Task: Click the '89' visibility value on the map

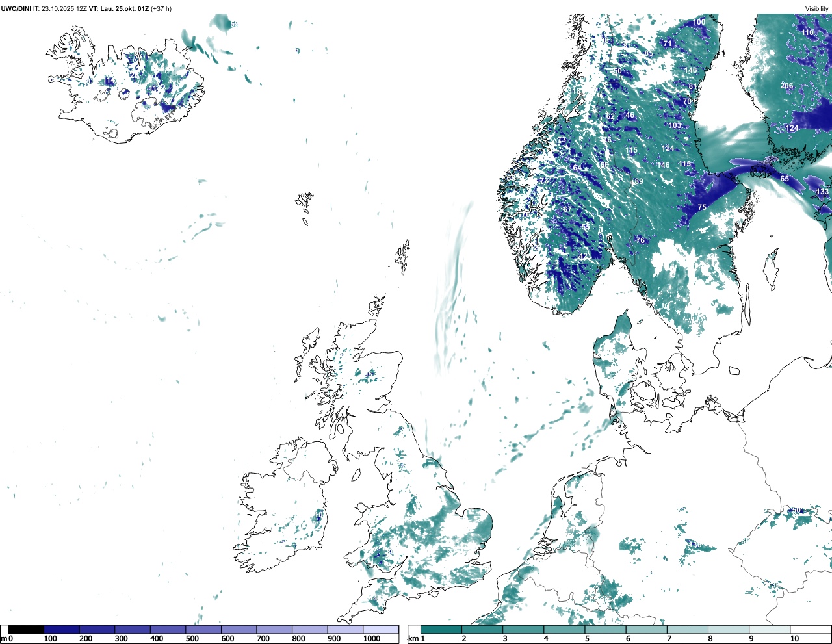Action: (x=638, y=181)
